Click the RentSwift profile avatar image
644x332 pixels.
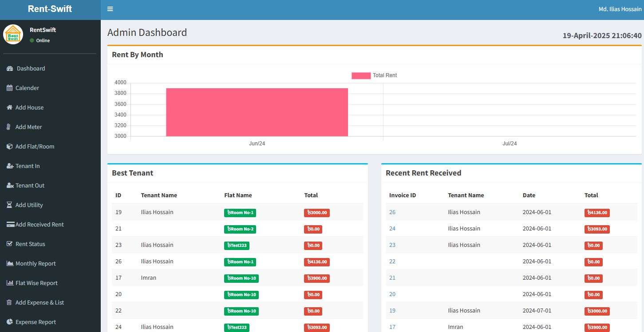[x=13, y=34]
